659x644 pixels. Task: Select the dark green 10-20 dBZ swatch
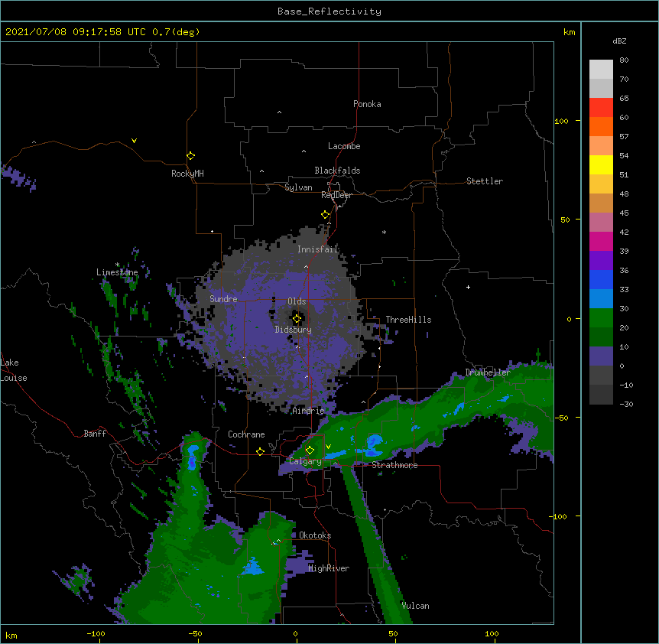point(601,337)
